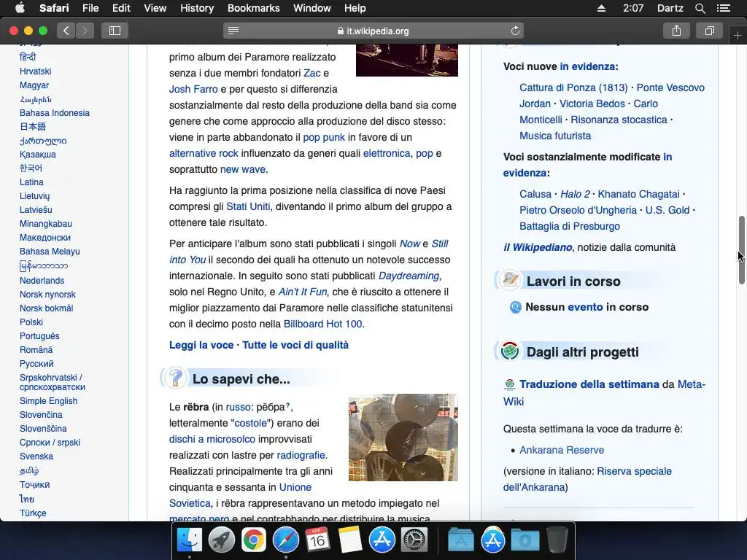Viewport: 747px width, 560px height.
Task: Follow the Halo 2 link
Action: point(575,194)
